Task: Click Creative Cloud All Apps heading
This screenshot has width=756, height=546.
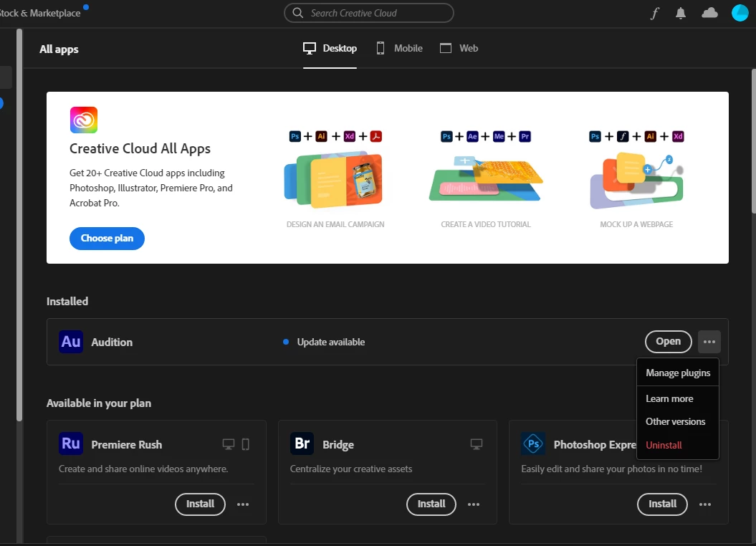Action: 140,148
